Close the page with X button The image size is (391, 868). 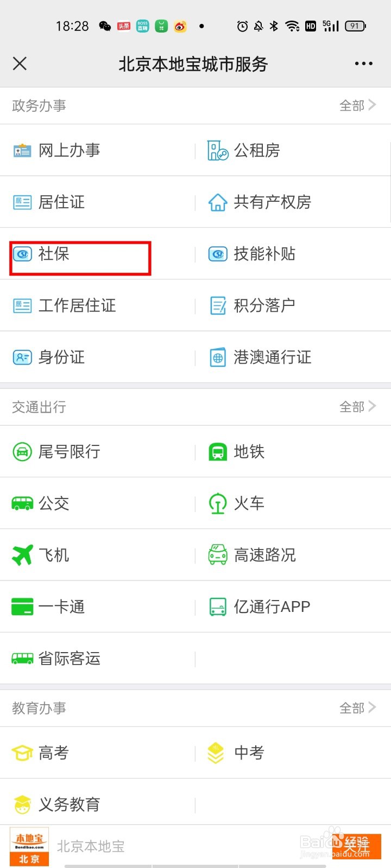[x=20, y=63]
